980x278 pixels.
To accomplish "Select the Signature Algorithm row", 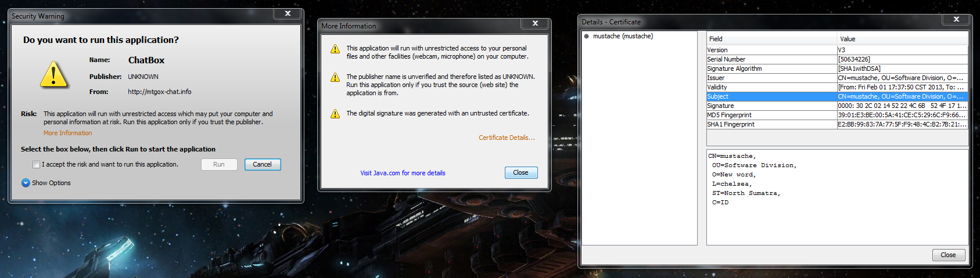I will point(837,68).
